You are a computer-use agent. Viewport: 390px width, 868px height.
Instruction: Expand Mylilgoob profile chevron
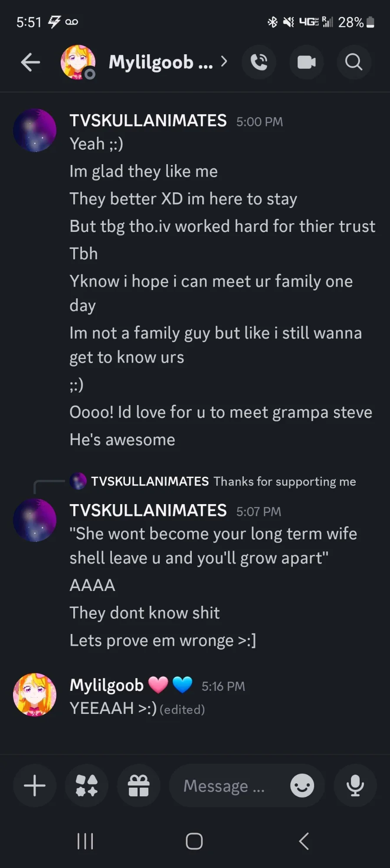[224, 62]
